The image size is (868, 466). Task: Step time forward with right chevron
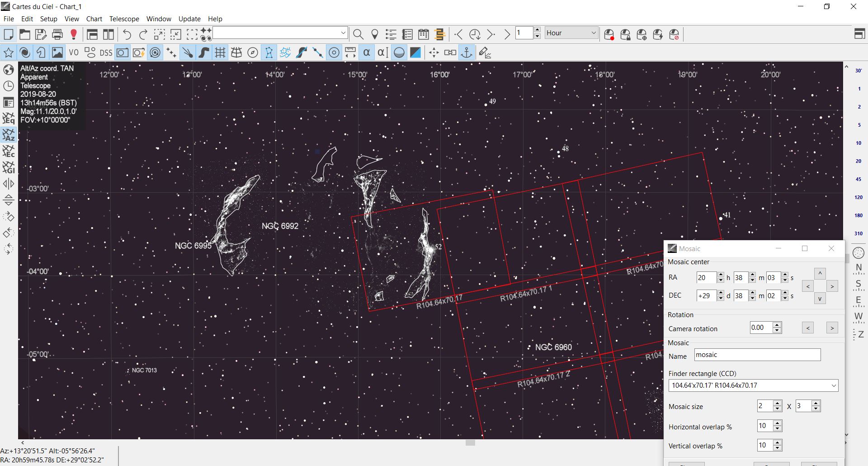pos(491,34)
